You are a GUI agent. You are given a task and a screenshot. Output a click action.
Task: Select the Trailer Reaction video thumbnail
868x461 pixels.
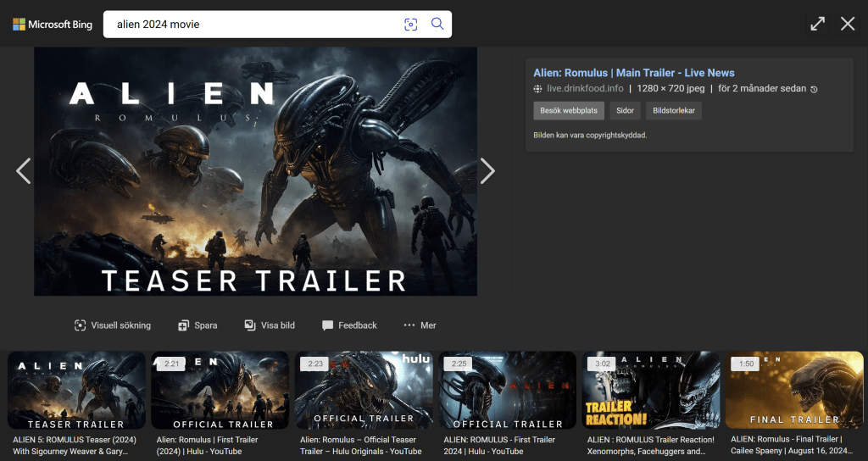pyautogui.click(x=650, y=391)
